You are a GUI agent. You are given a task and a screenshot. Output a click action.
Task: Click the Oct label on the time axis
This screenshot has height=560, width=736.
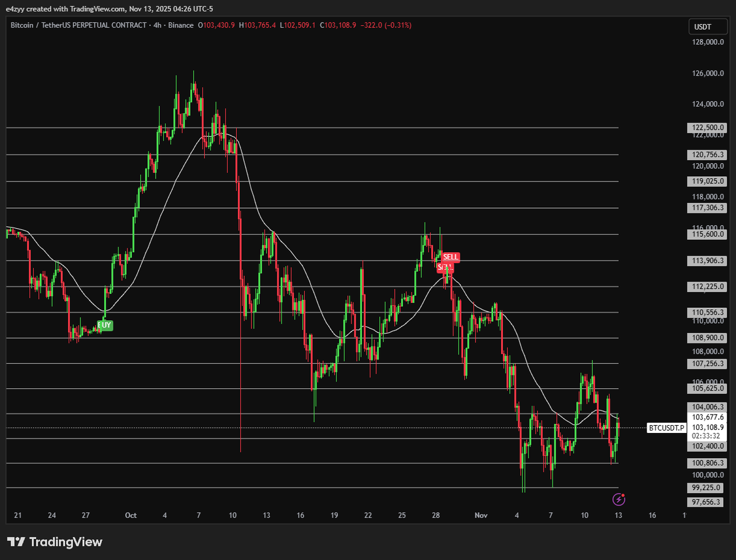pyautogui.click(x=131, y=515)
